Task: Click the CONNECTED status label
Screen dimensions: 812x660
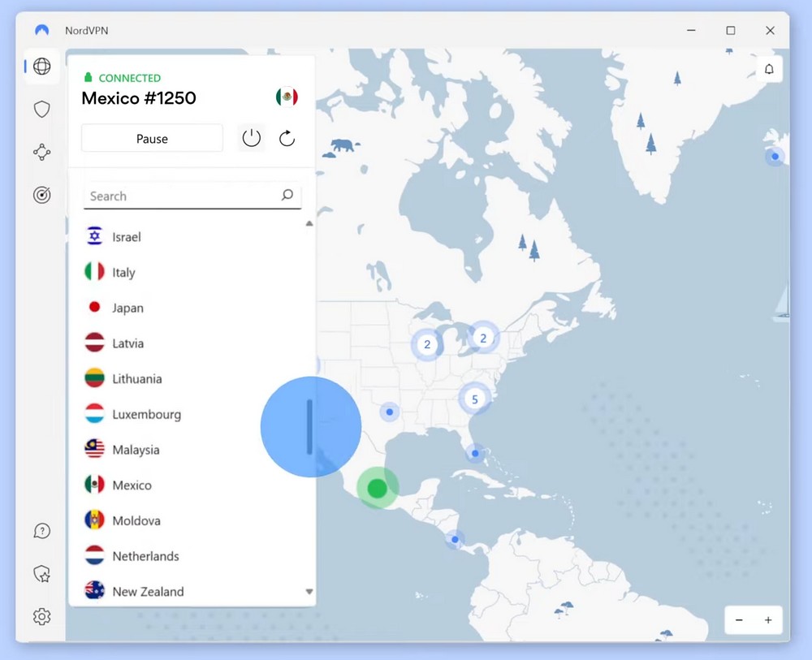Action: [x=129, y=78]
